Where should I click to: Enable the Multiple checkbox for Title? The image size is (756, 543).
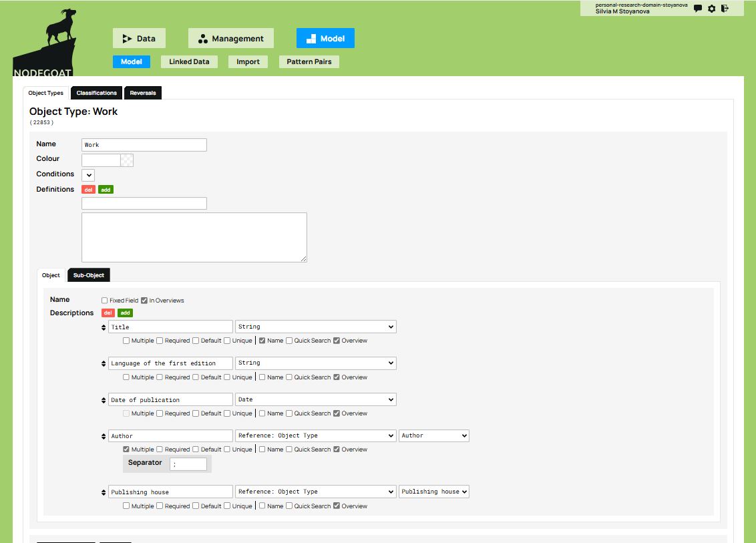click(126, 341)
